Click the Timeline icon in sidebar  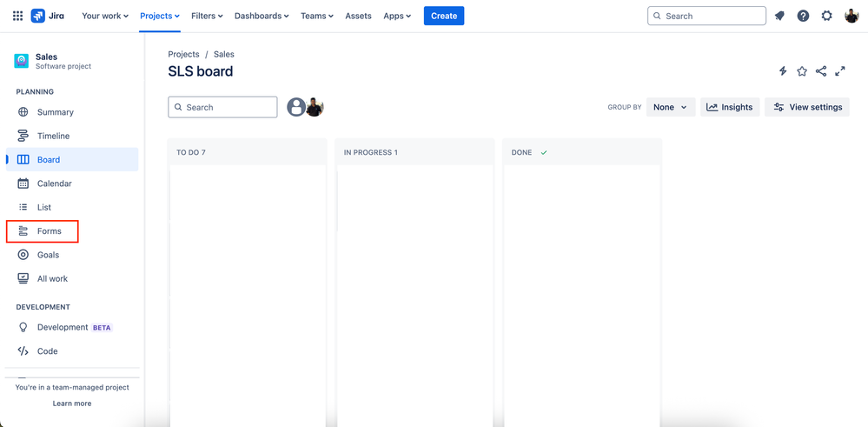[x=23, y=136]
